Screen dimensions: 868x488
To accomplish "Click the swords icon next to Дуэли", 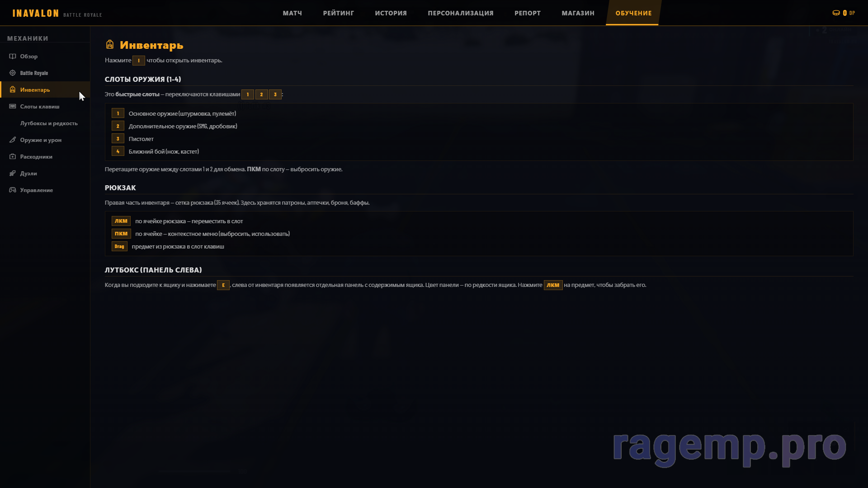I will [13, 174].
